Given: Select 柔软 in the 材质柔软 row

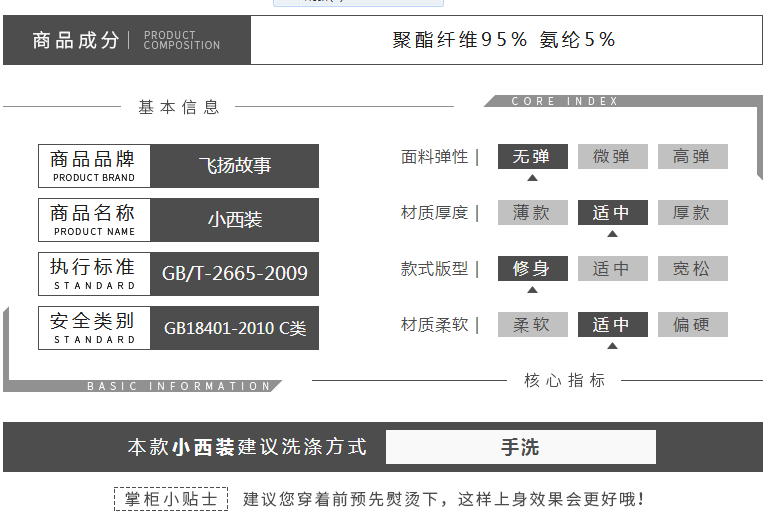Looking at the screenshot, I should coord(533,325).
